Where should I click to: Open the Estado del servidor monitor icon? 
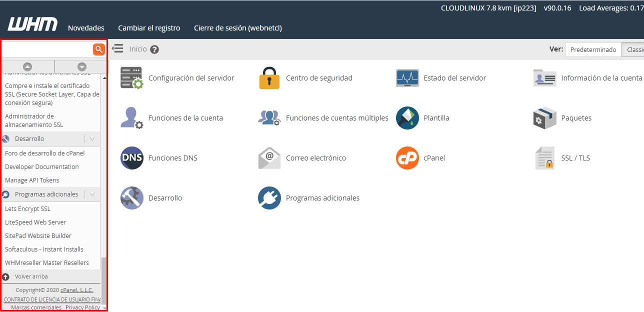407,78
